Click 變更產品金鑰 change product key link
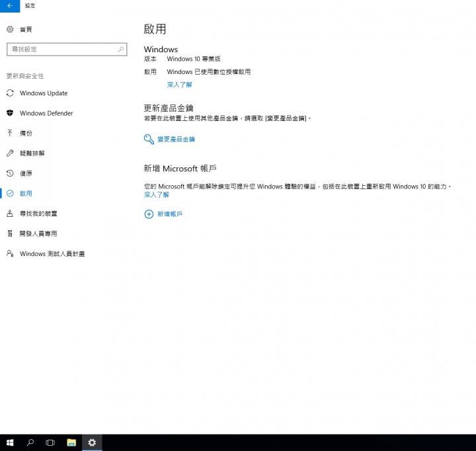The width and height of the screenshot is (476, 451). pyautogui.click(x=176, y=139)
